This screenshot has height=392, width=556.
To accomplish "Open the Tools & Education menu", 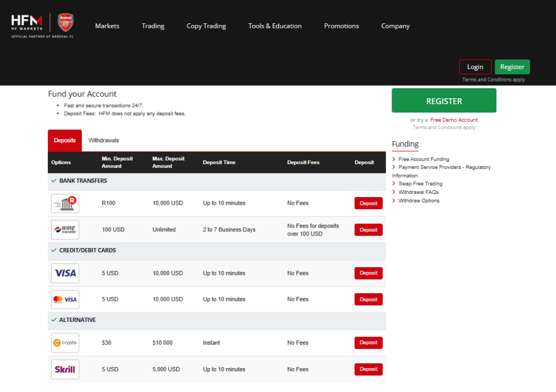I will pos(275,26).
